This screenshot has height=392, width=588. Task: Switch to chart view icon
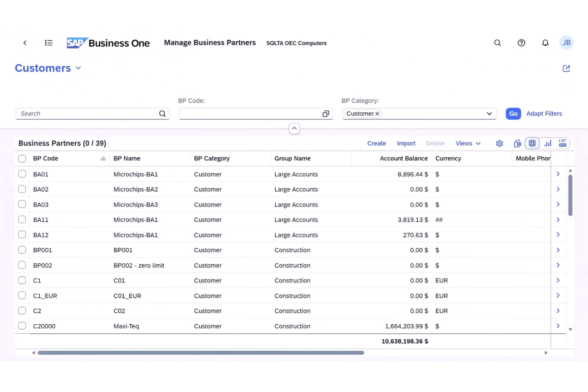tap(547, 143)
